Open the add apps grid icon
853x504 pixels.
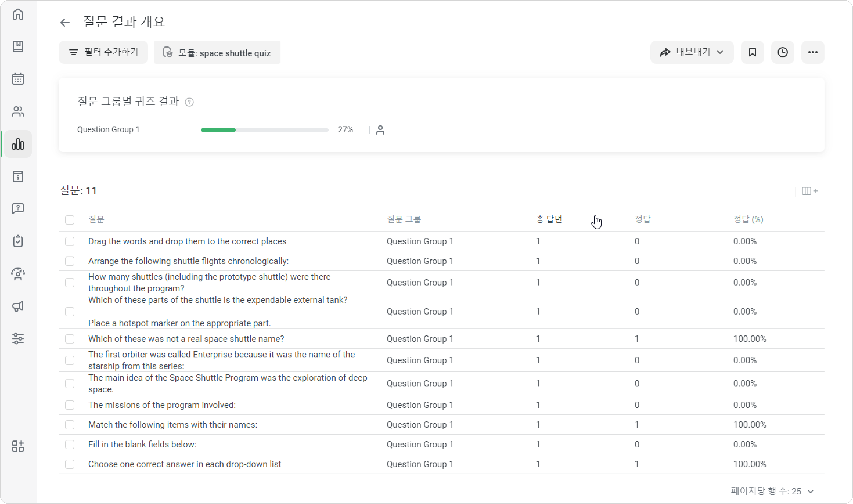click(18, 446)
